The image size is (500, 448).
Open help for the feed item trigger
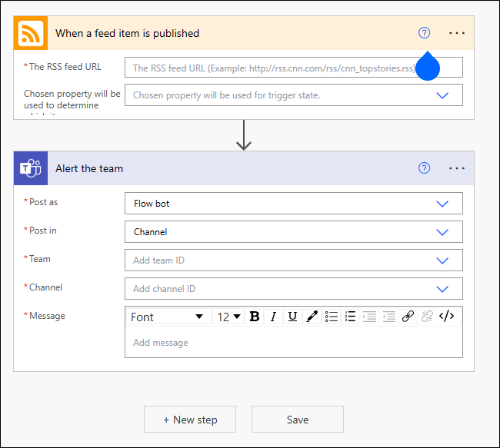click(424, 33)
